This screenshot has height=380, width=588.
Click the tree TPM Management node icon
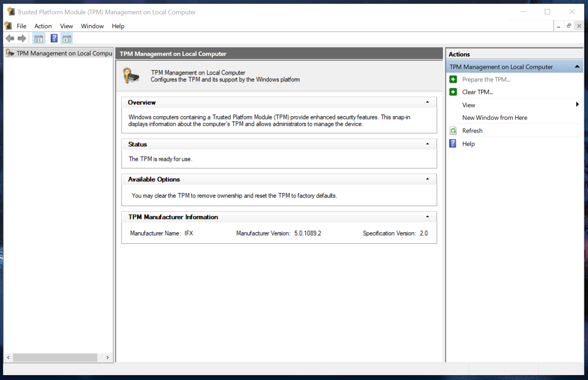(10, 53)
